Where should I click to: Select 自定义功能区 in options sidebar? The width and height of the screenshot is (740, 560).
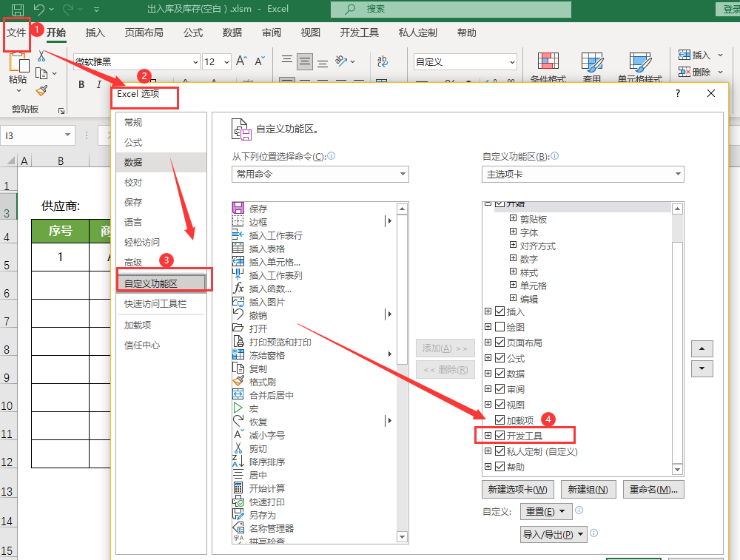[x=161, y=283]
